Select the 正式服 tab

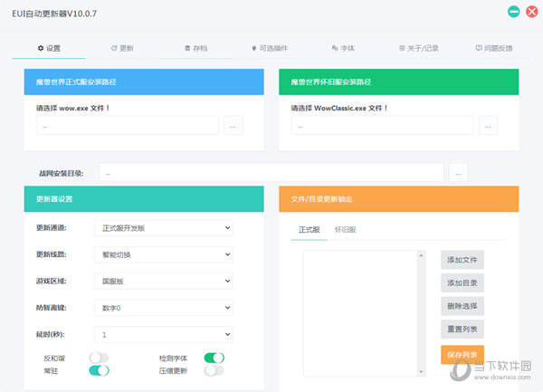pyautogui.click(x=310, y=230)
